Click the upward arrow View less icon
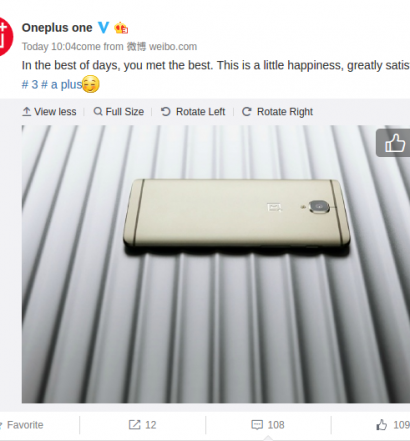410x441 pixels. click(27, 112)
